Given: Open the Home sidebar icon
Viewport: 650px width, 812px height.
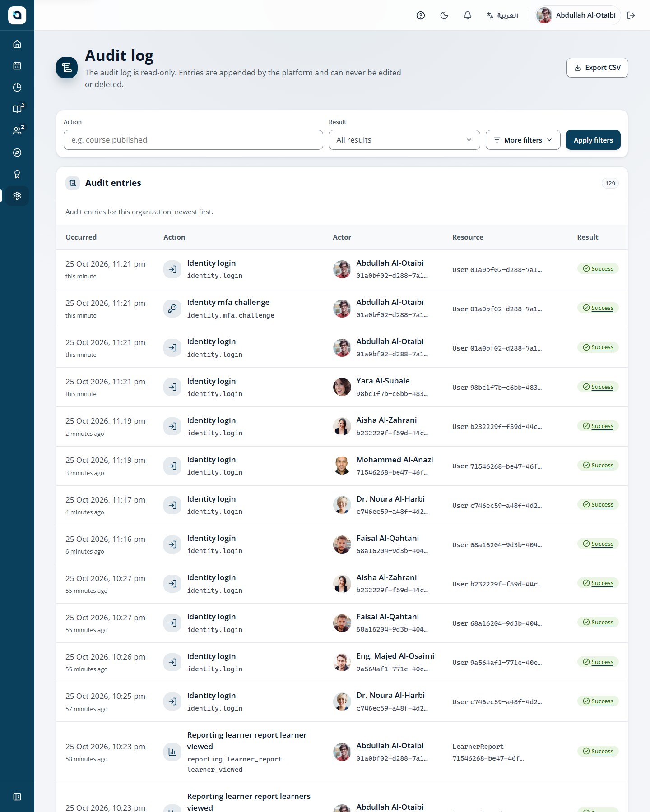Looking at the screenshot, I should pyautogui.click(x=17, y=44).
